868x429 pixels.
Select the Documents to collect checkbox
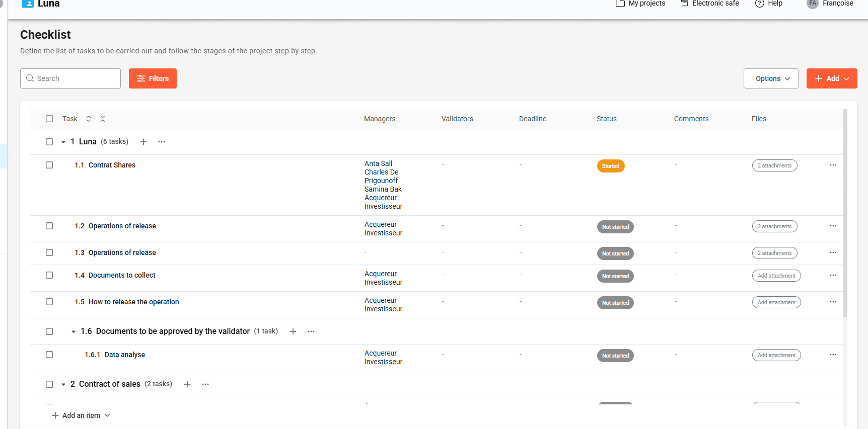[49, 275]
